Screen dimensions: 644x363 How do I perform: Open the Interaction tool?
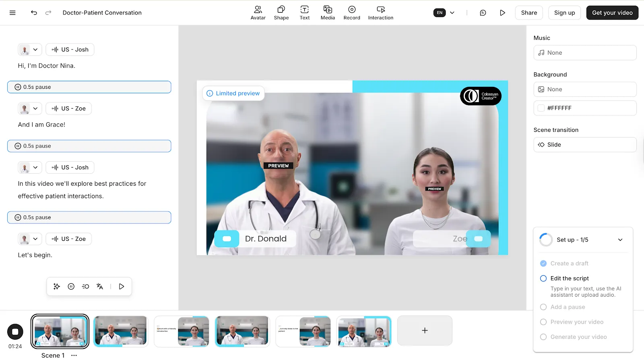[x=380, y=13]
